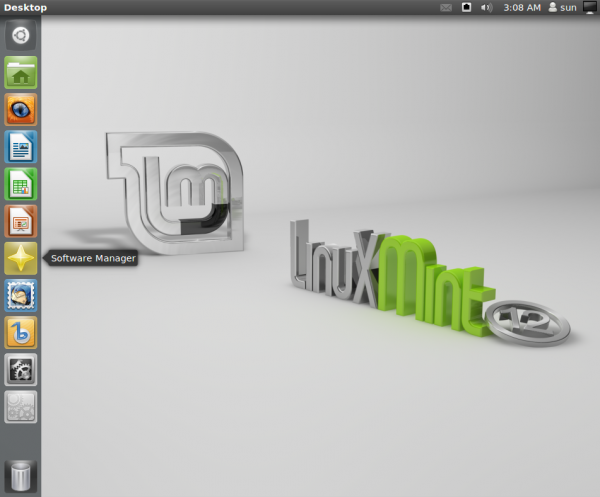
Task: Click the Desktop title in top panel
Action: tap(25, 8)
